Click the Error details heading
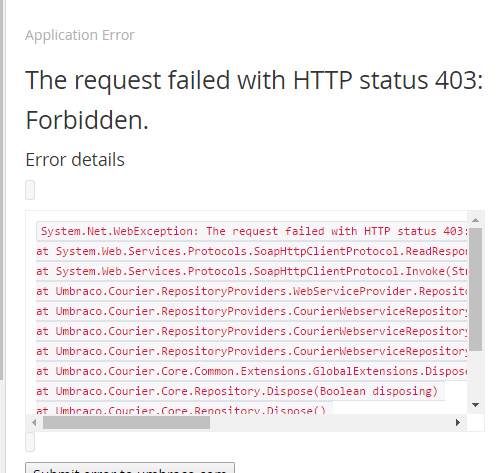 pyautogui.click(x=75, y=160)
